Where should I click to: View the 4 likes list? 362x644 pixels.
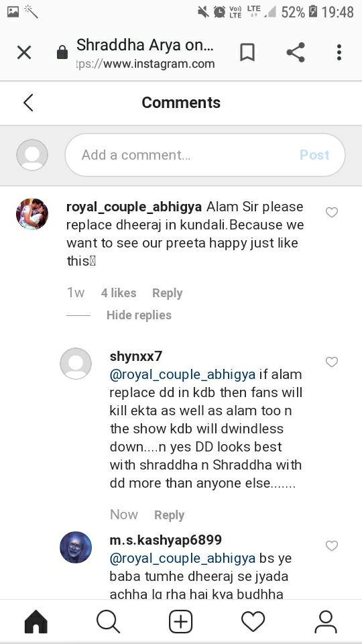click(x=119, y=293)
